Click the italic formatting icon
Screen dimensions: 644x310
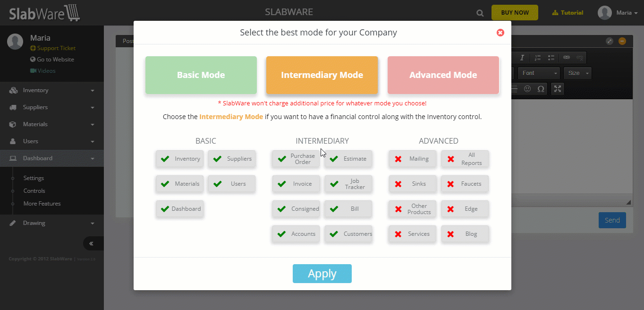click(x=522, y=58)
